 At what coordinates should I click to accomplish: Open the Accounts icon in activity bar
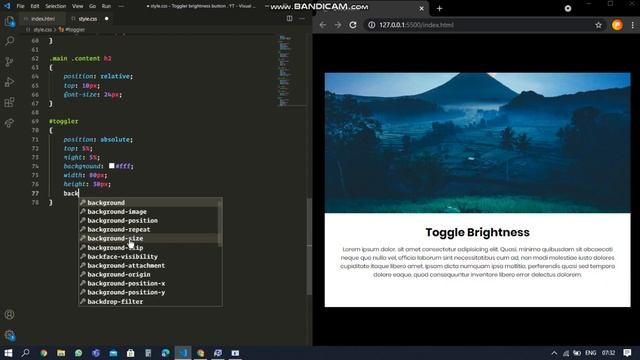point(9,315)
